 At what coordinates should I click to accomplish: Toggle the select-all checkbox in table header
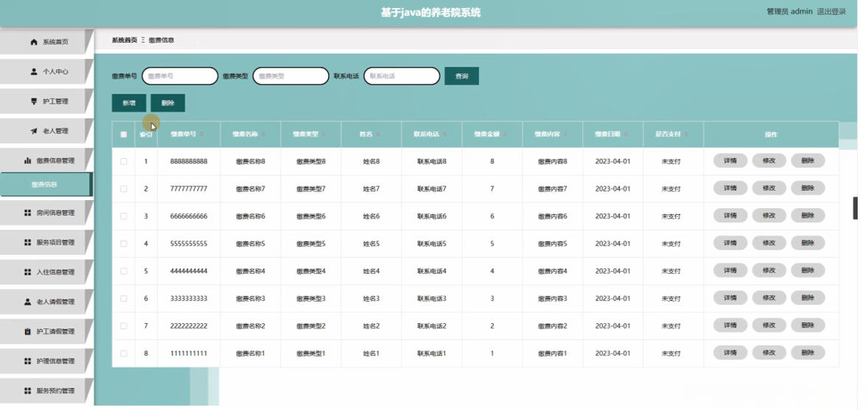(x=124, y=135)
